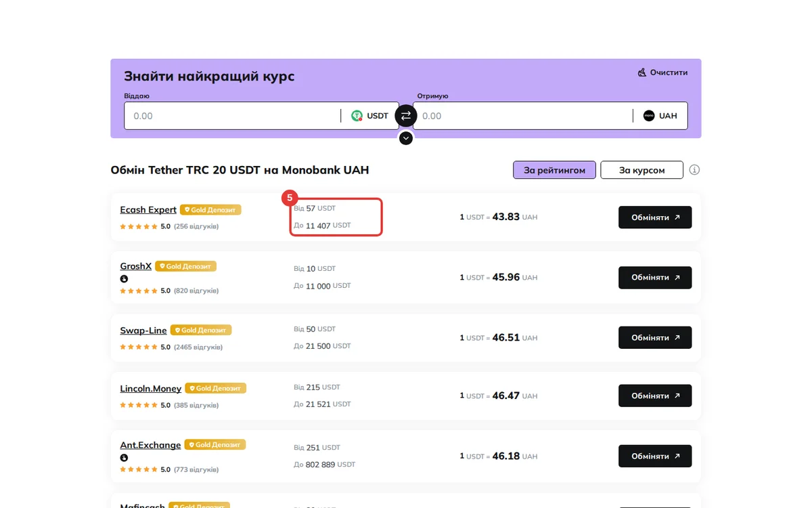Click Обміняти for Ant.Exchange
Screen dimensions: 812x508
click(x=655, y=456)
